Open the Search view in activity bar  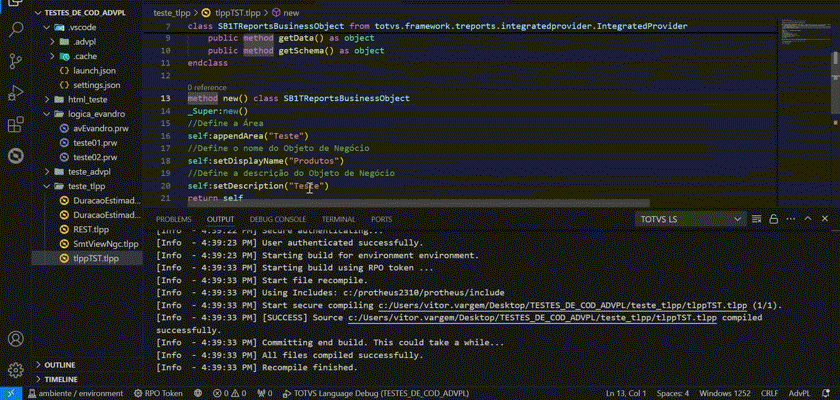point(16,29)
